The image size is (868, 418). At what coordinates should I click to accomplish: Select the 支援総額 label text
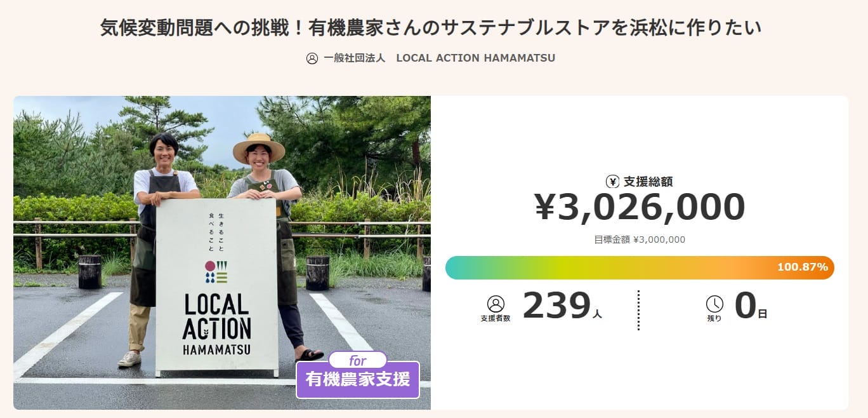[648, 182]
